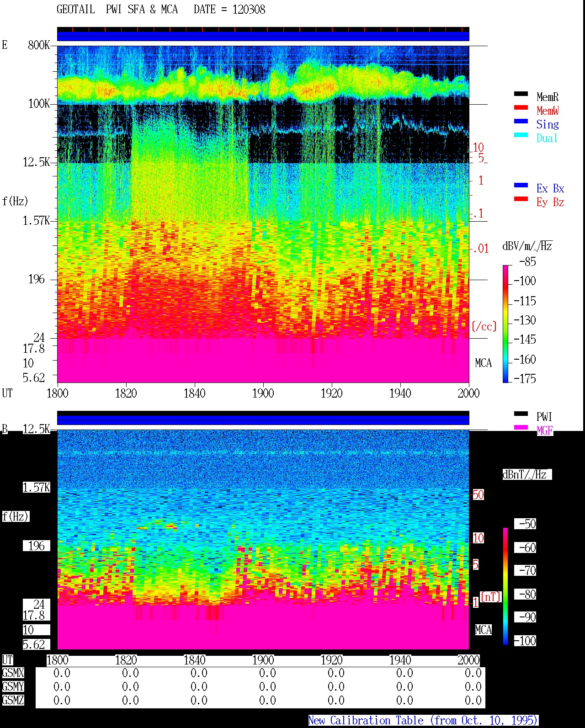This screenshot has height=728, width=585.
Task: Click the blue Sing legend swatch
Action: (521, 122)
